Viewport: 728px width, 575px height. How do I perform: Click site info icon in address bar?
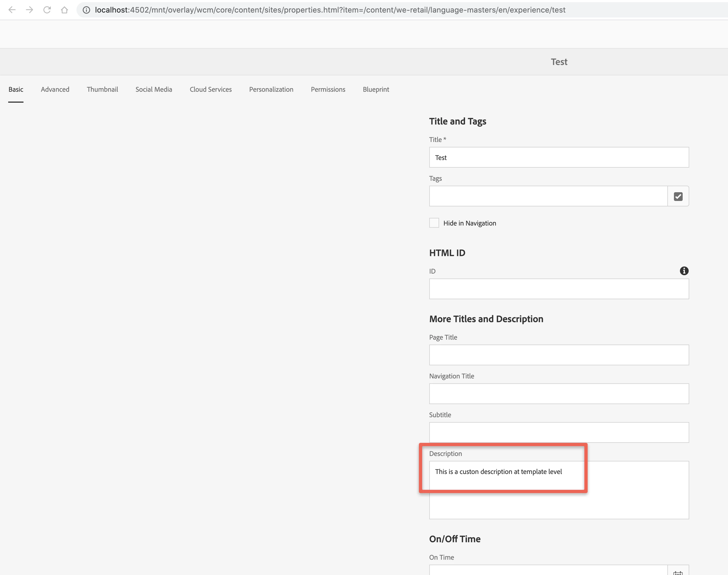coord(87,10)
